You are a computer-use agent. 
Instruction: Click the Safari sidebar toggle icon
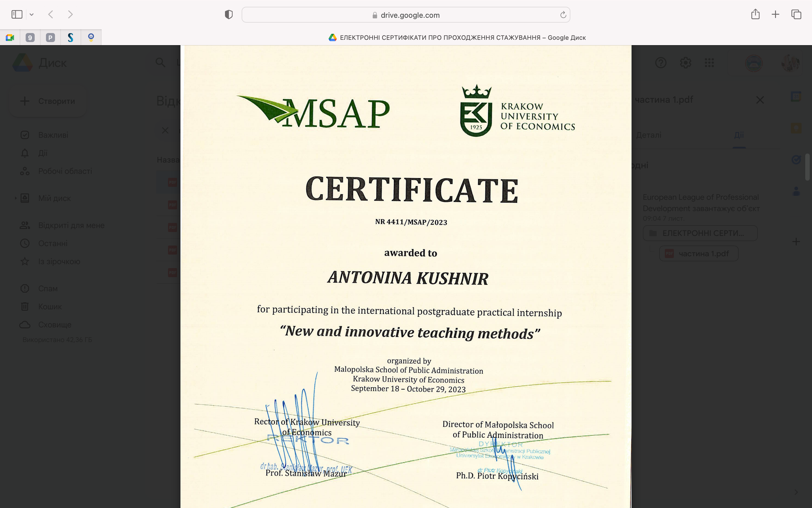pos(17,15)
